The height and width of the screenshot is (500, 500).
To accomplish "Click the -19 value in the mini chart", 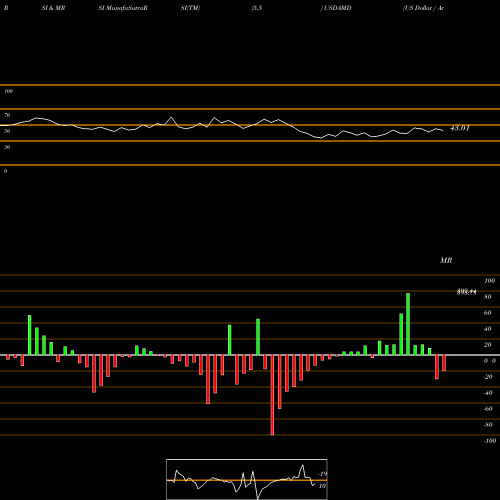I will pyautogui.click(x=323, y=474).
